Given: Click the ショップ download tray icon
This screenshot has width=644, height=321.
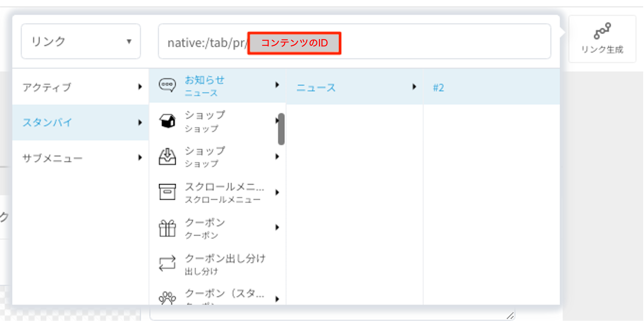Looking at the screenshot, I should tap(167, 157).
